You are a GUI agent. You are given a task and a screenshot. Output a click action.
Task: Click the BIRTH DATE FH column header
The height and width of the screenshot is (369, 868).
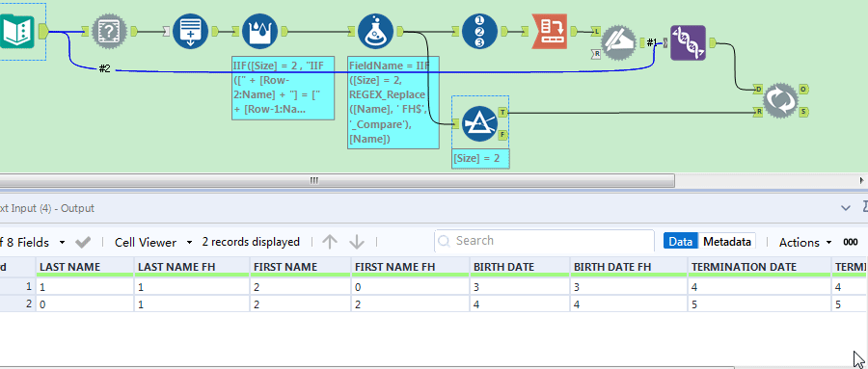629,267
